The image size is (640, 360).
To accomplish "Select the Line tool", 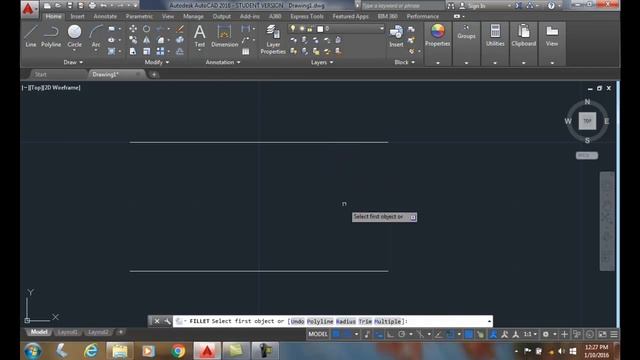I will [x=31, y=36].
